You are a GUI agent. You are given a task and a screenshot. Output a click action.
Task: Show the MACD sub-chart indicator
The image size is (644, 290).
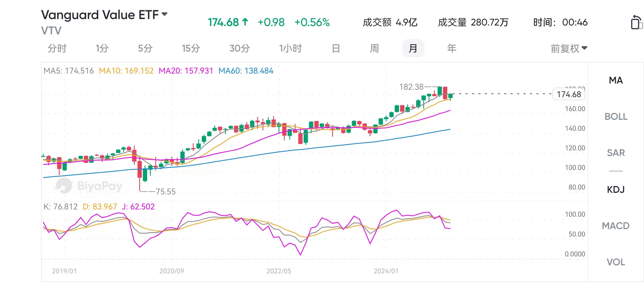point(616,226)
